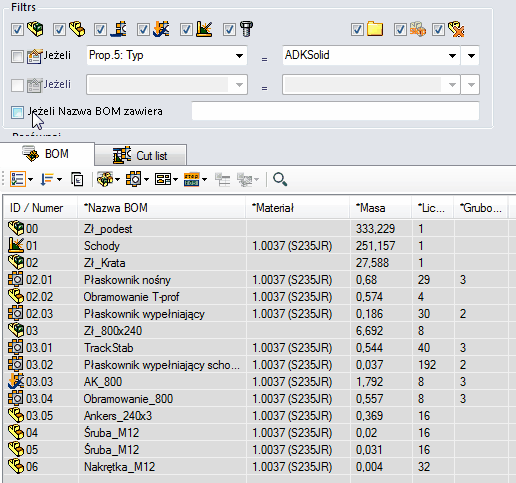The image size is (516, 483).
Task: Toggle the sheet metal filter checkbox
Action: [x=100, y=29]
